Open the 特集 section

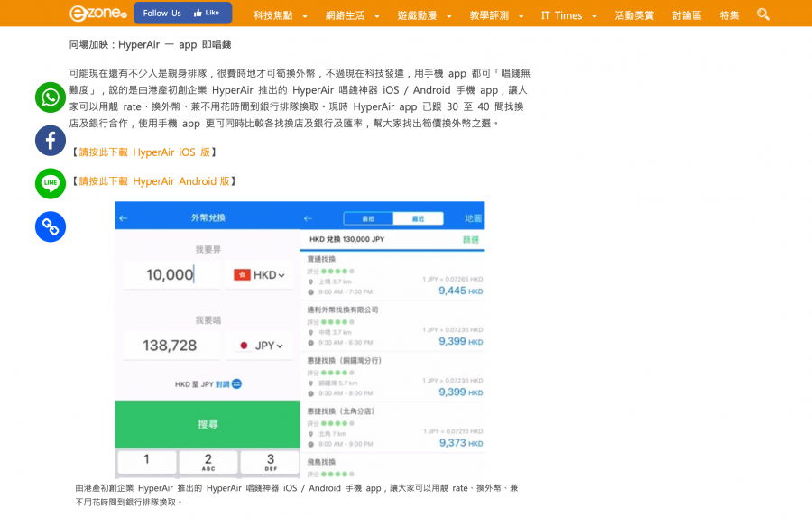pyautogui.click(x=729, y=15)
